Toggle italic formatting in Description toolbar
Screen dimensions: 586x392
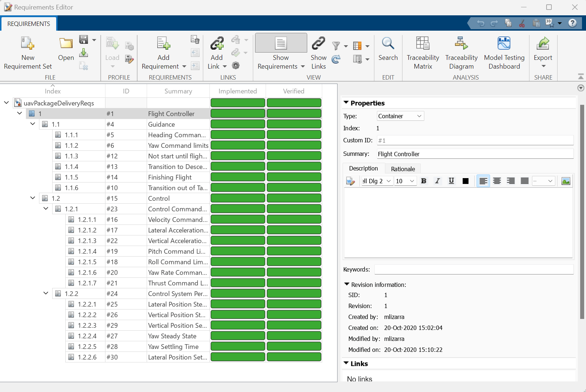click(437, 181)
